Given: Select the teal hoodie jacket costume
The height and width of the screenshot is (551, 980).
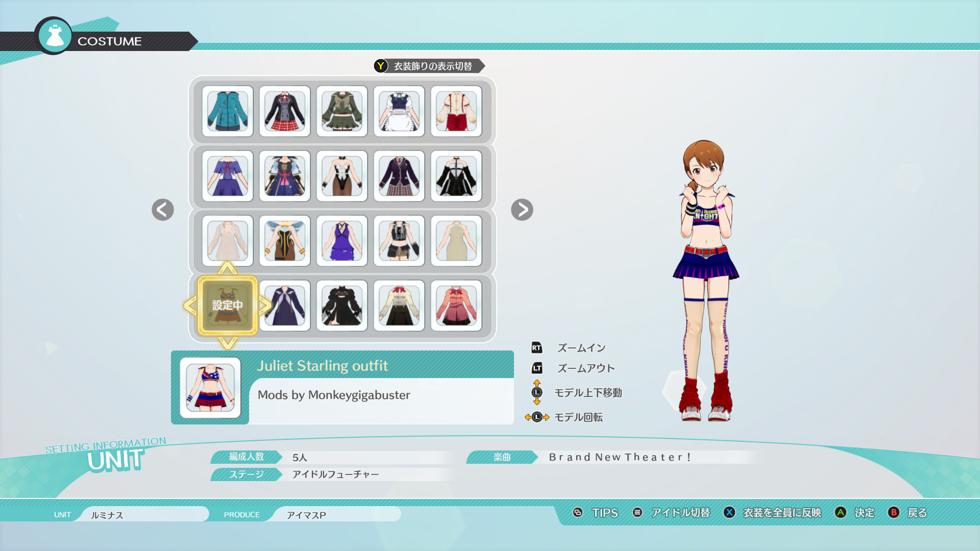Looking at the screenshot, I should coord(228,111).
